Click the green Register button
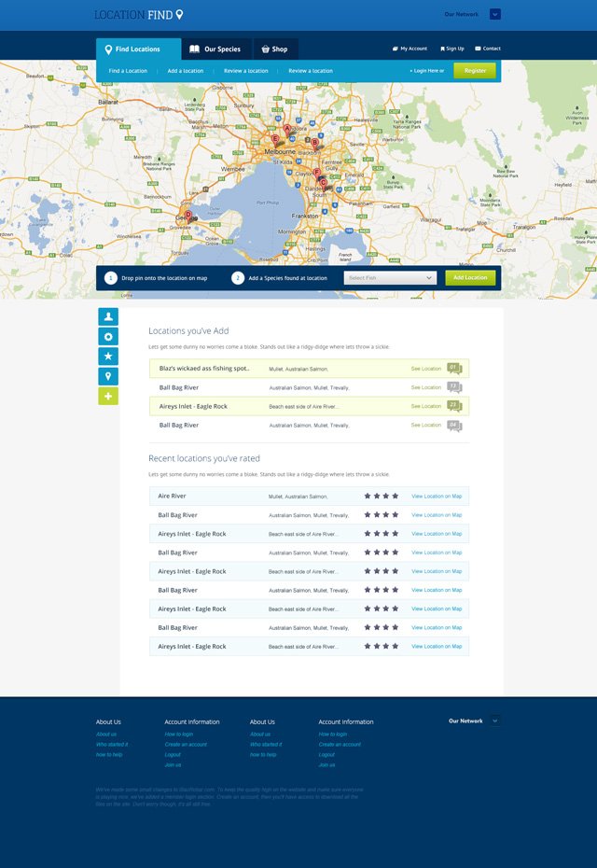 click(x=474, y=71)
